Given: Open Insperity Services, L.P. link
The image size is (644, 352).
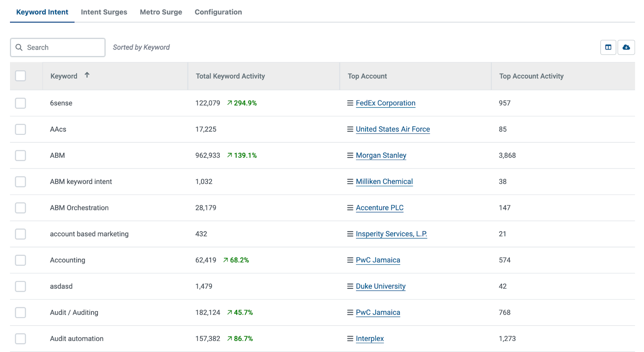Looking at the screenshot, I should (x=391, y=234).
